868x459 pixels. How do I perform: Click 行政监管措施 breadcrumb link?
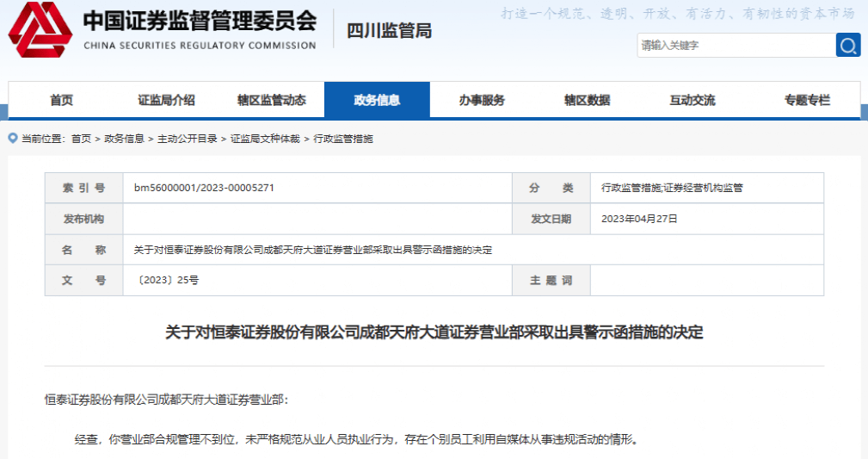point(343,139)
